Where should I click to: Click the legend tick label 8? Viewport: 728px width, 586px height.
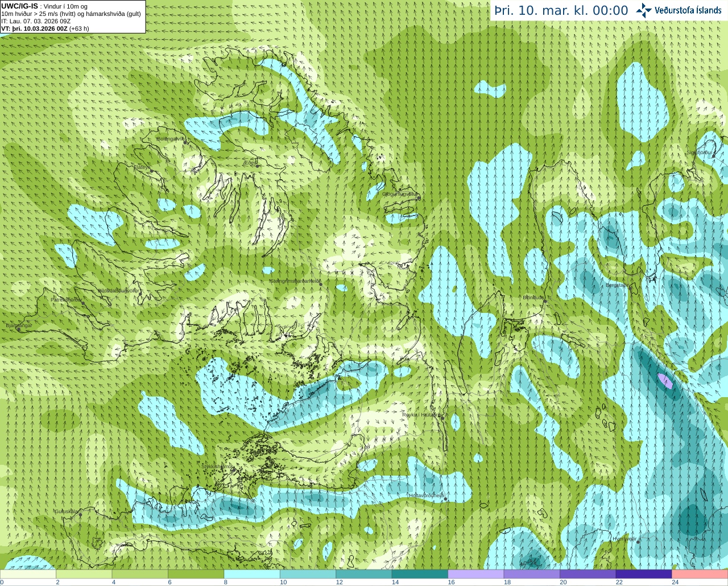pyautogui.click(x=226, y=582)
